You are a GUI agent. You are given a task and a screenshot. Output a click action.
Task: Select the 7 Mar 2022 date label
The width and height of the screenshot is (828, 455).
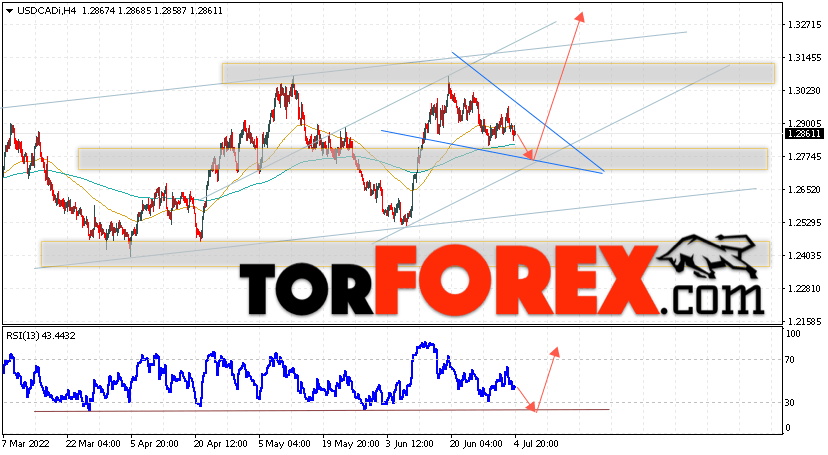pyautogui.click(x=25, y=443)
